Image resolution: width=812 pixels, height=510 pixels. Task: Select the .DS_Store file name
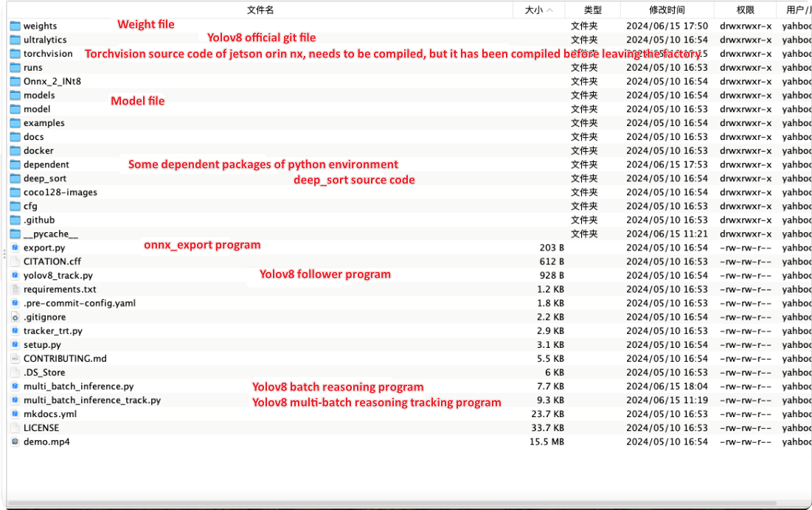(44, 372)
